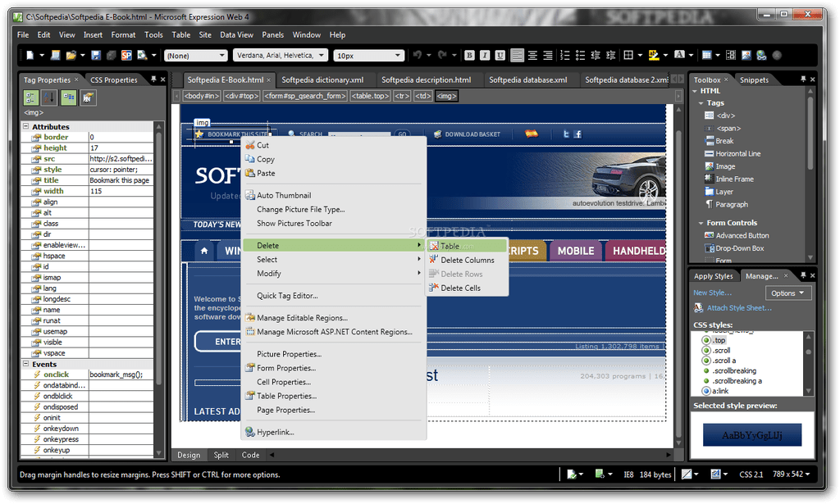Collapse the Events section
The image size is (840, 504).
pyautogui.click(x=25, y=364)
